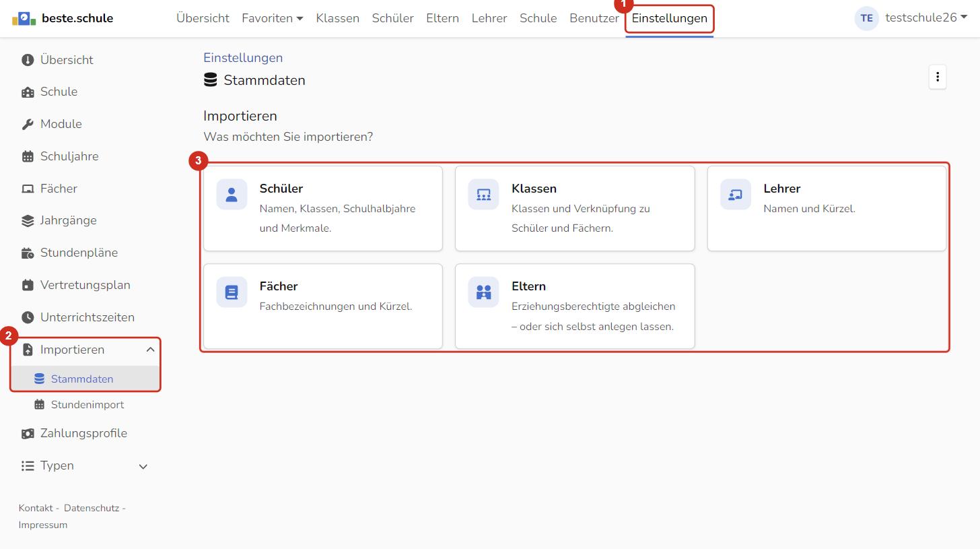This screenshot has width=980, height=549.
Task: Click Übersicht in the top navigation
Action: pos(203,18)
